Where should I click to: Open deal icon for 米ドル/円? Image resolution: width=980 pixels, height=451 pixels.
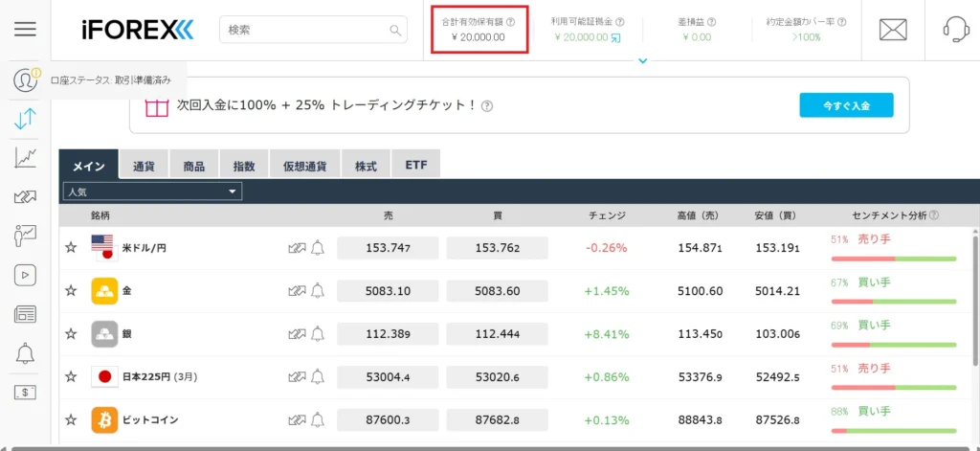coord(297,248)
